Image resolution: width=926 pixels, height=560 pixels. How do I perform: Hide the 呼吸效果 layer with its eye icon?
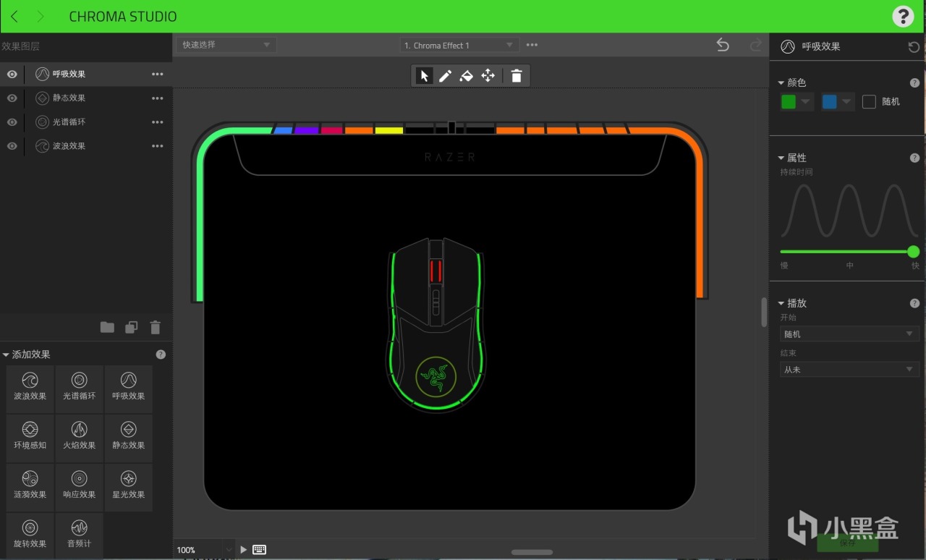[x=12, y=74]
